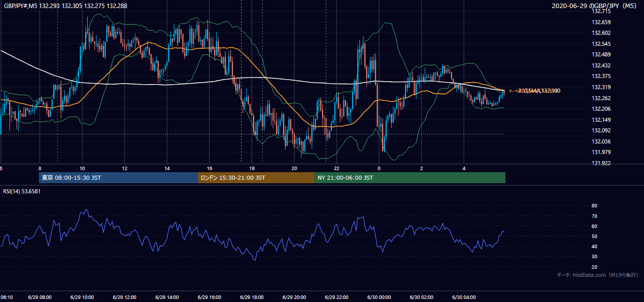This screenshot has width=644, height=302.
Task: Click hour label 10 below the price chart
Action: click(x=82, y=169)
